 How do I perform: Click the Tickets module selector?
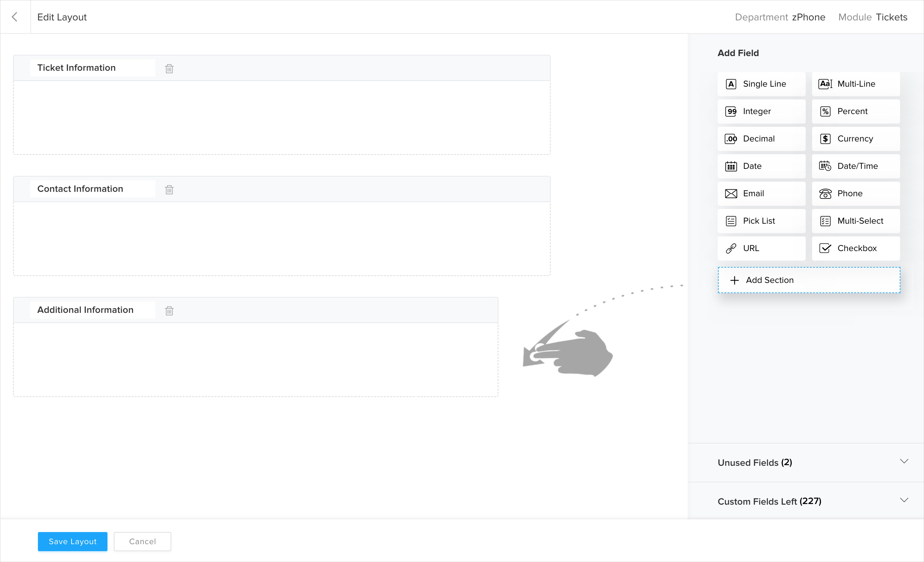(x=891, y=17)
